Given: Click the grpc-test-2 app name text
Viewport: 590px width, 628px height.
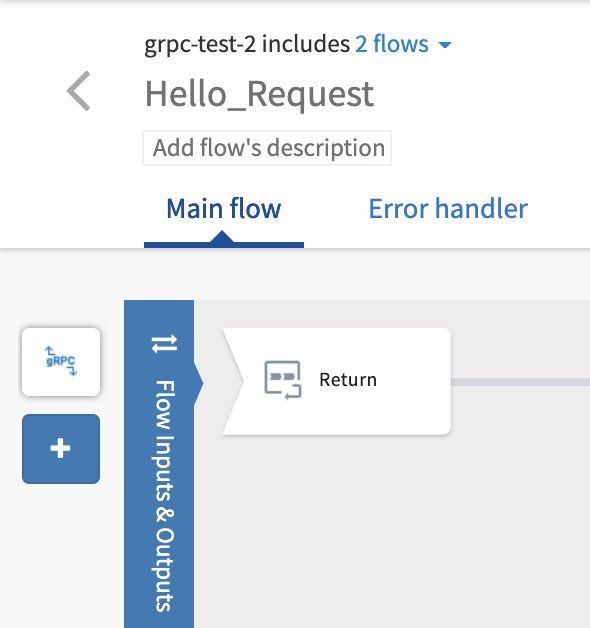Looking at the screenshot, I should click(x=200, y=44).
